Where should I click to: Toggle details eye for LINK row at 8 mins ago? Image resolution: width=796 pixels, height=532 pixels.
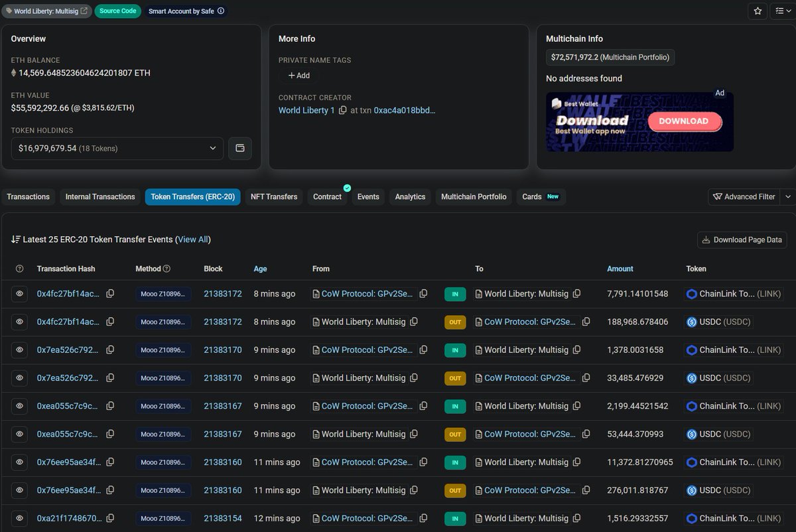20,294
